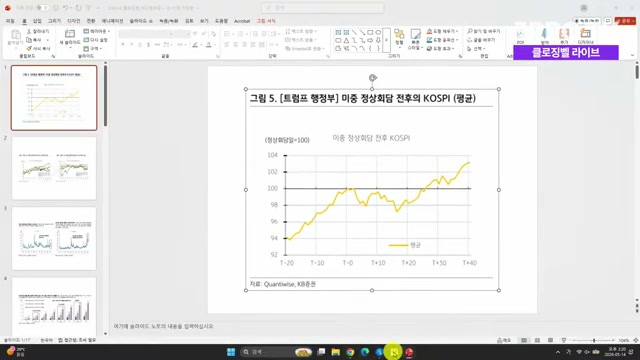The height and width of the screenshot is (360, 640).
Task: Click the red Share button
Action: point(625,20)
